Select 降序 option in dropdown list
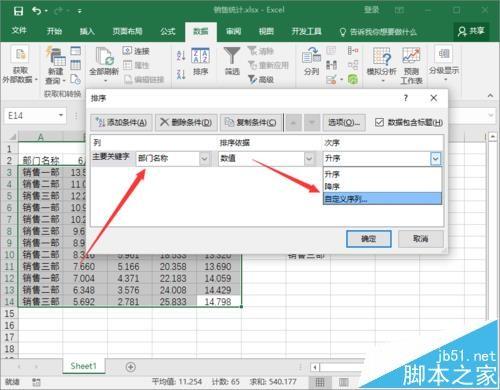 pyautogui.click(x=382, y=186)
